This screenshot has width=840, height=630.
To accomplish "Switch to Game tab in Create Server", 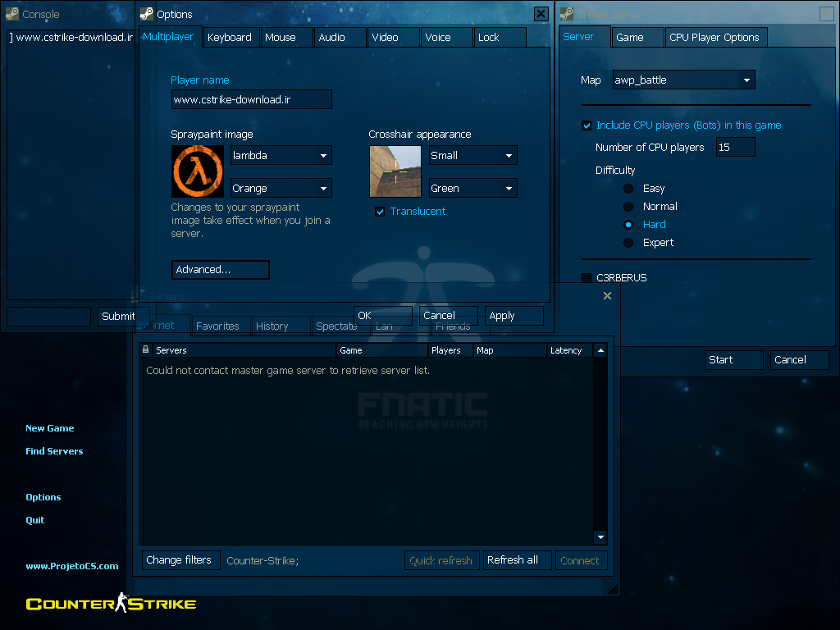I will tap(637, 38).
